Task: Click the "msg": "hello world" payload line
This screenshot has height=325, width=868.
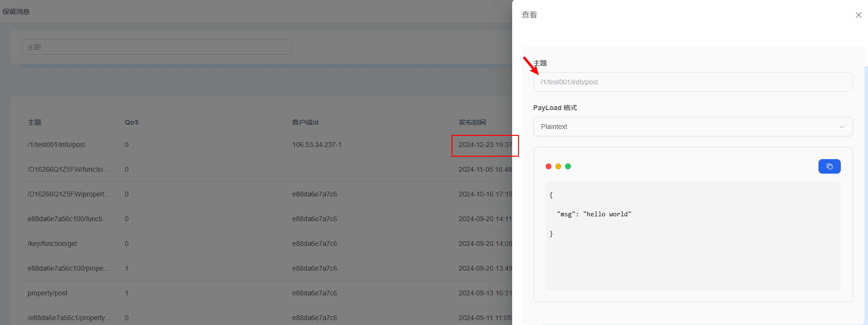Action: pyautogui.click(x=594, y=214)
